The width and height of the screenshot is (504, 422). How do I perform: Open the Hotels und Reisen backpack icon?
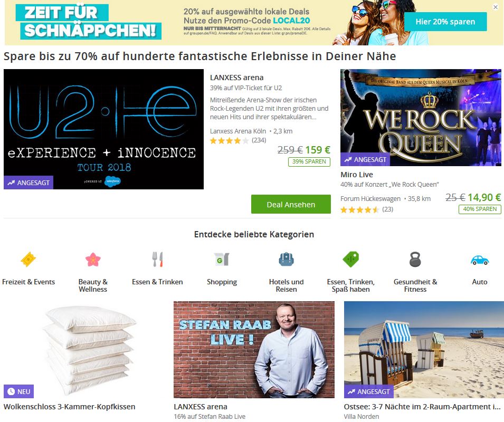pos(287,260)
